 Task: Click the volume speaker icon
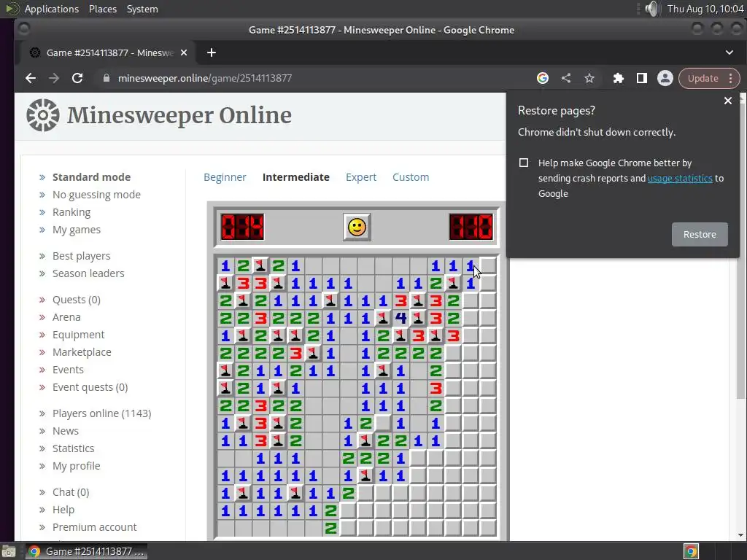pyautogui.click(x=651, y=9)
